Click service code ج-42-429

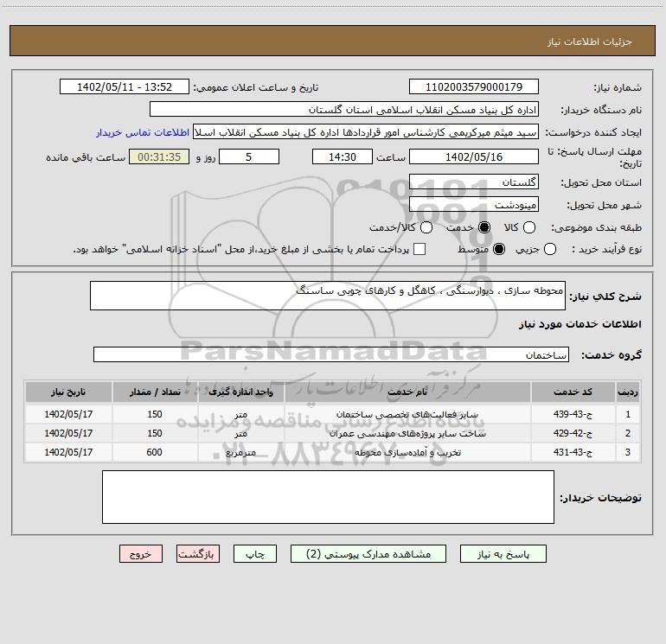pos(573,433)
